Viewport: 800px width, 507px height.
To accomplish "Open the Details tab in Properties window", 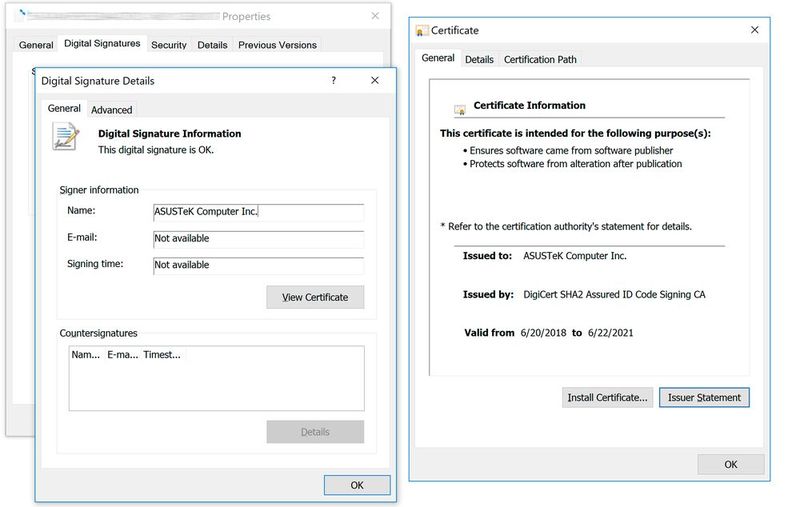I will click(212, 45).
